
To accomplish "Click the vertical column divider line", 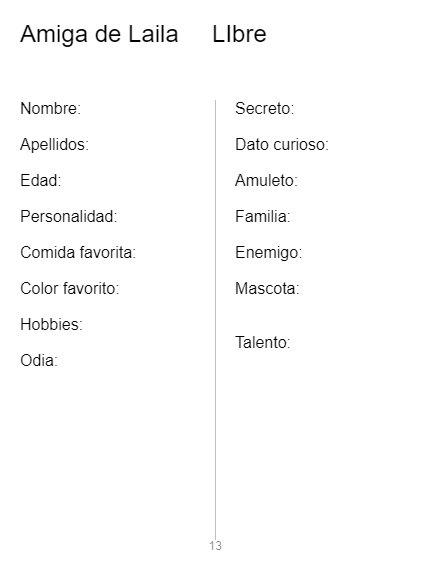I will tap(215, 320).
